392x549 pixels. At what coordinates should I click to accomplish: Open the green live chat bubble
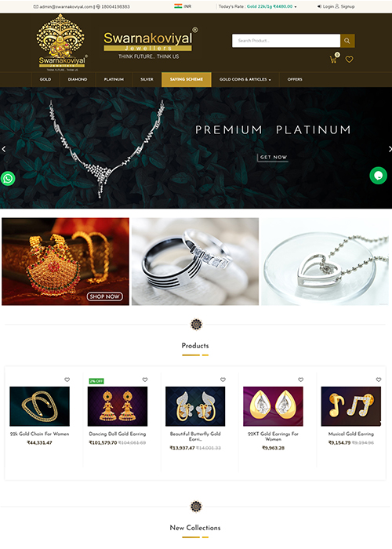379,176
